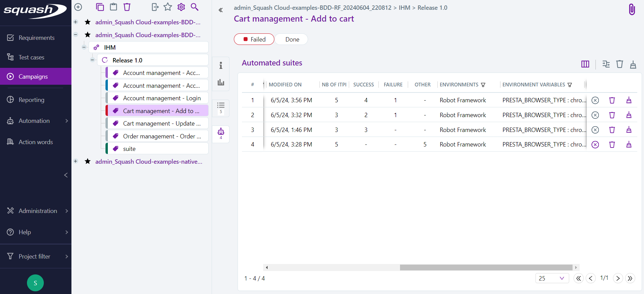The image size is (644, 294).
Task: Open the information panel icon
Action: [221, 65]
